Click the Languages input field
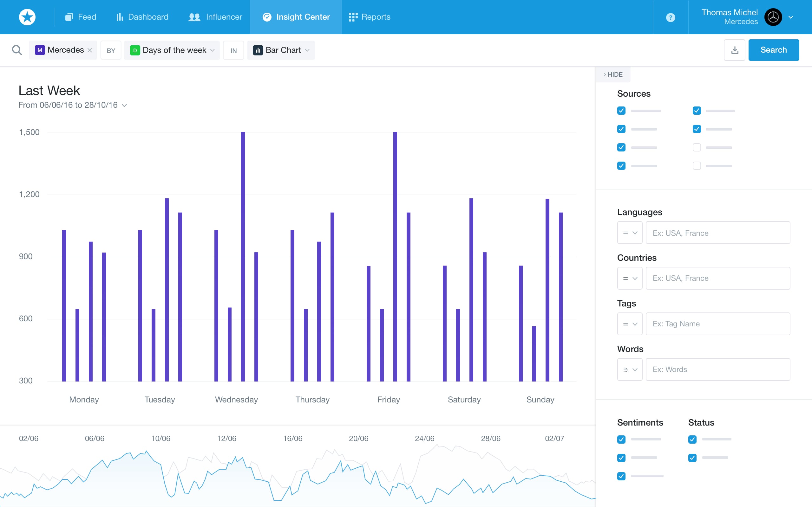 click(718, 233)
